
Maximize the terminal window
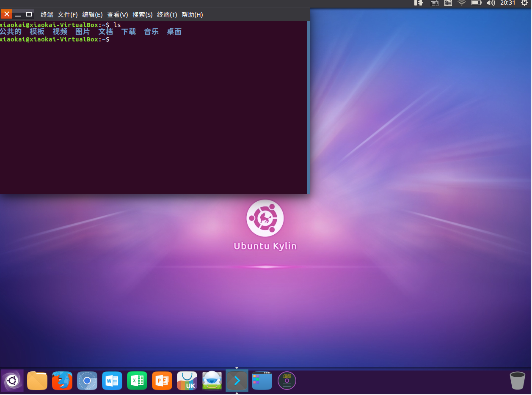[x=29, y=14]
